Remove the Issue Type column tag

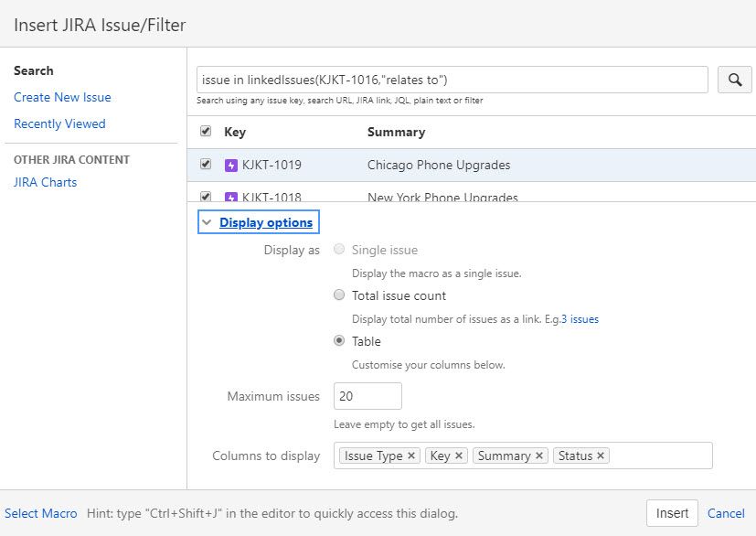411,456
